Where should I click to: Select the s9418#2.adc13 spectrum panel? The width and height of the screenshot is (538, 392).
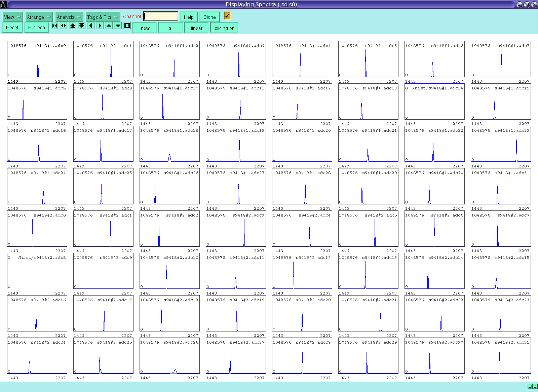point(368,271)
